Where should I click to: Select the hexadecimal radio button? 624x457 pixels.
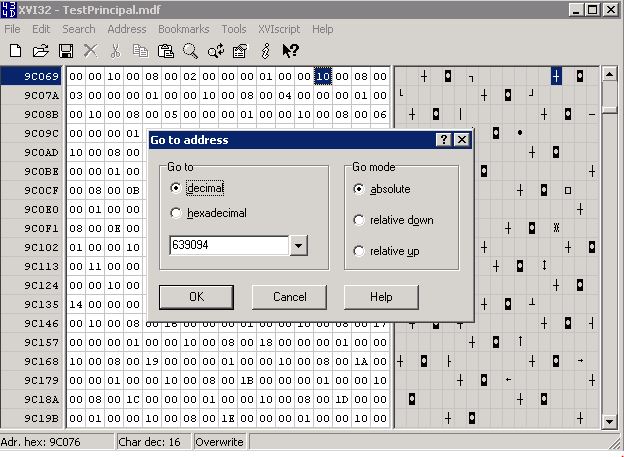tap(176, 213)
